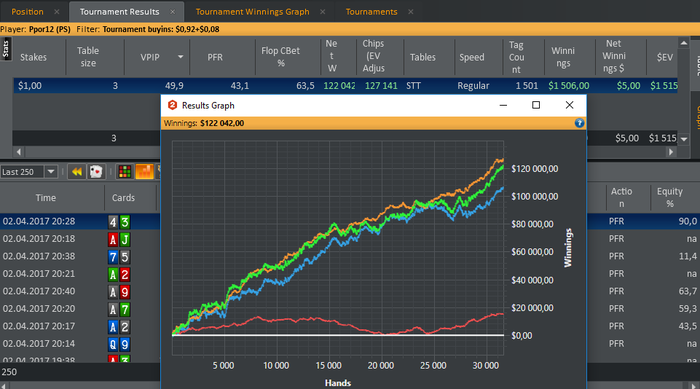The height and width of the screenshot is (389, 700).
Task: Click the scroll up arrow of results table
Action: (683, 43)
